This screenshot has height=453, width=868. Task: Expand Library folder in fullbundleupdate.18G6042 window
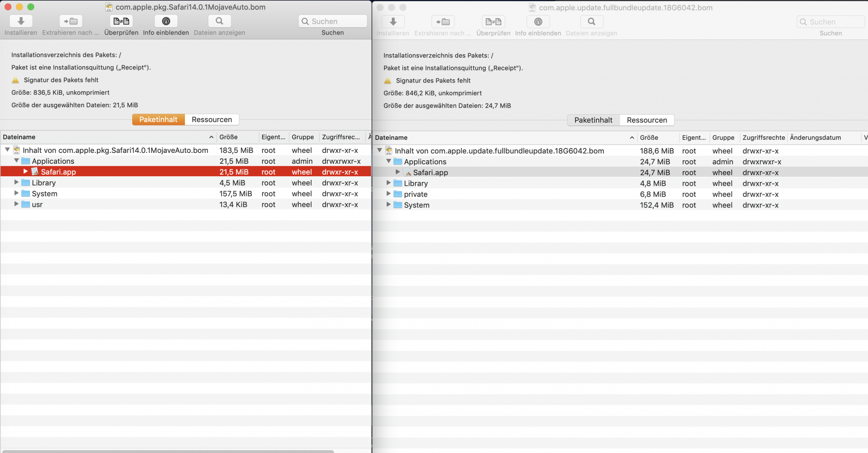tap(389, 183)
